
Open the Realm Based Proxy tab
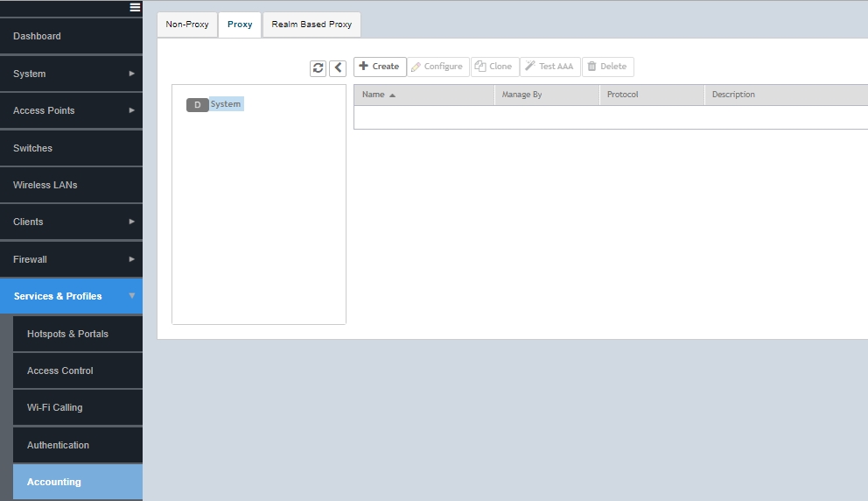pos(311,25)
